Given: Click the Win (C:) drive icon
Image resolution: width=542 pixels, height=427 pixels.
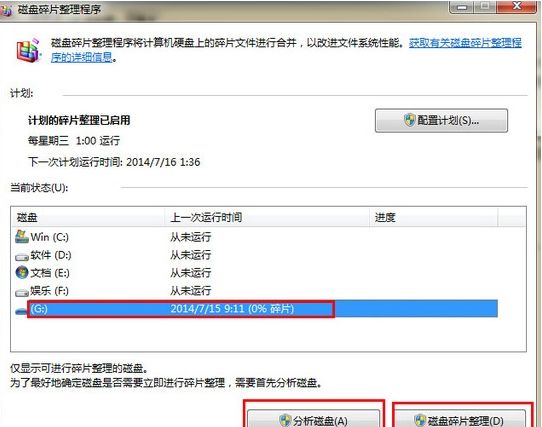Looking at the screenshot, I should 22,236.
